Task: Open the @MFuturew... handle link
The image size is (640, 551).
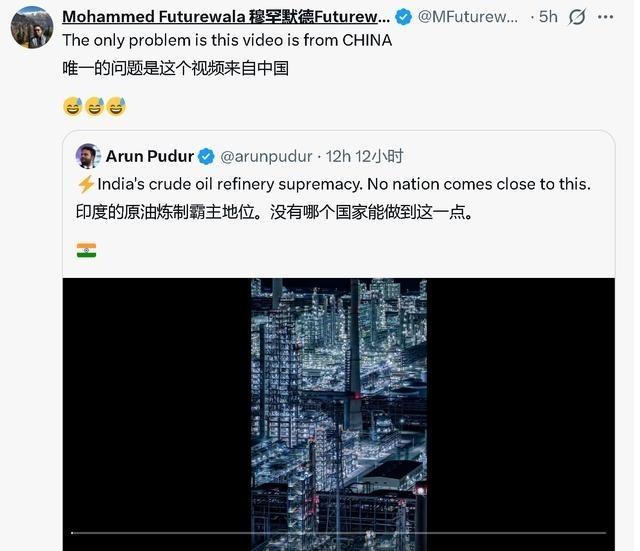Action: (468, 17)
